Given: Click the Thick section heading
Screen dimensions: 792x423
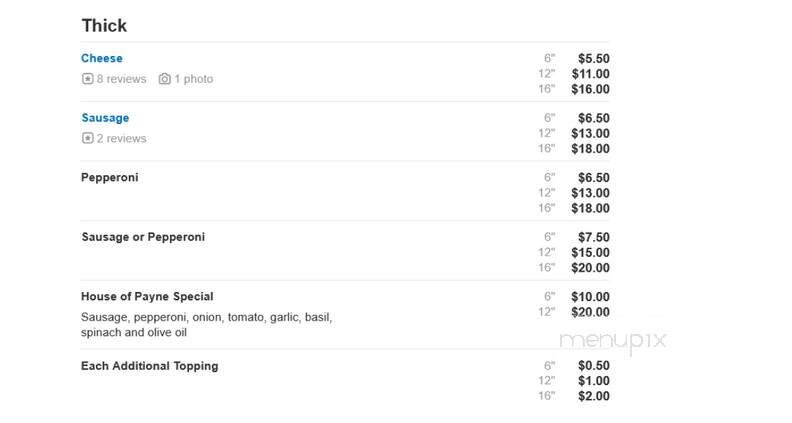Looking at the screenshot, I should pos(104,25).
